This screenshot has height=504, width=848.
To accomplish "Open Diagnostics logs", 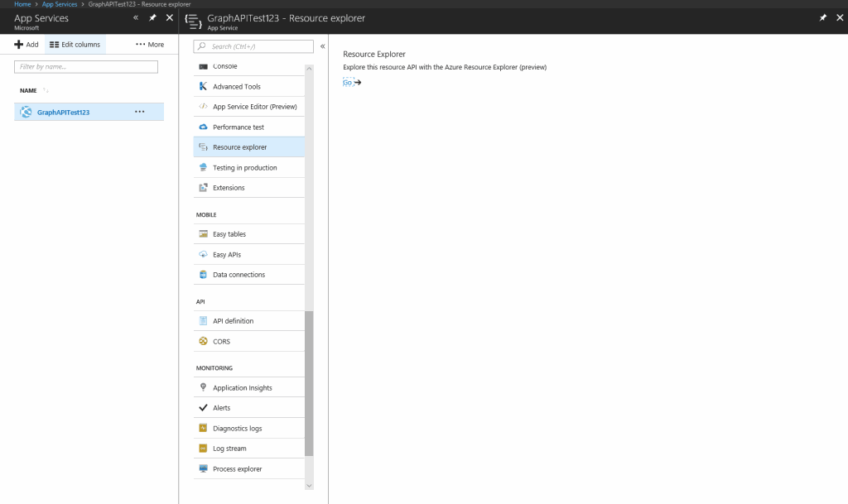I will 248,429.
